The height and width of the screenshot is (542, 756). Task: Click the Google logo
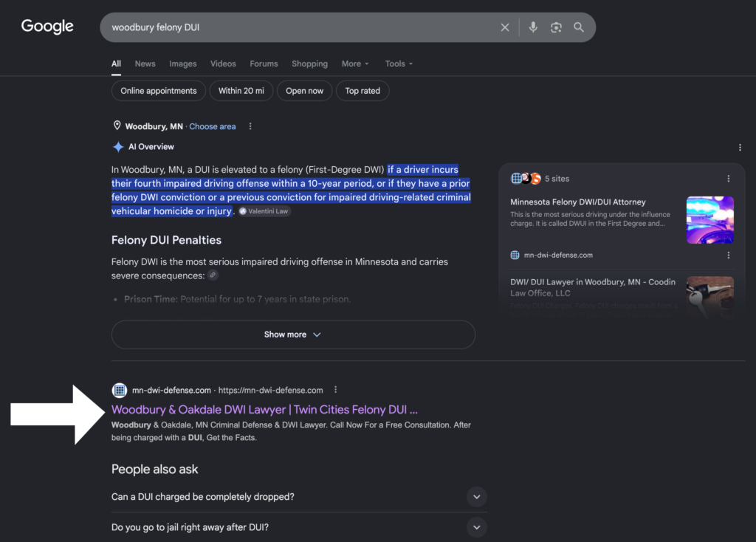click(47, 26)
